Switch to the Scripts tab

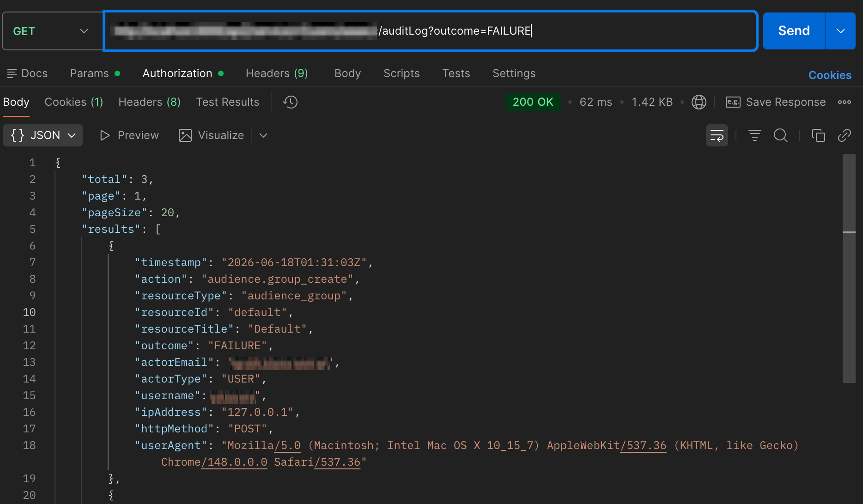pos(401,73)
